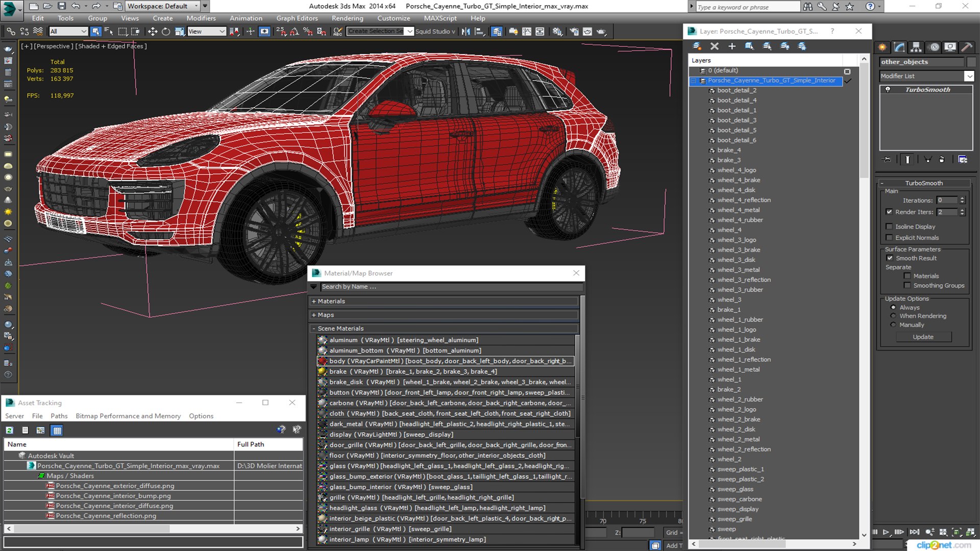Click the Shaded + Edged Faces label
The image size is (980, 551).
click(x=111, y=46)
